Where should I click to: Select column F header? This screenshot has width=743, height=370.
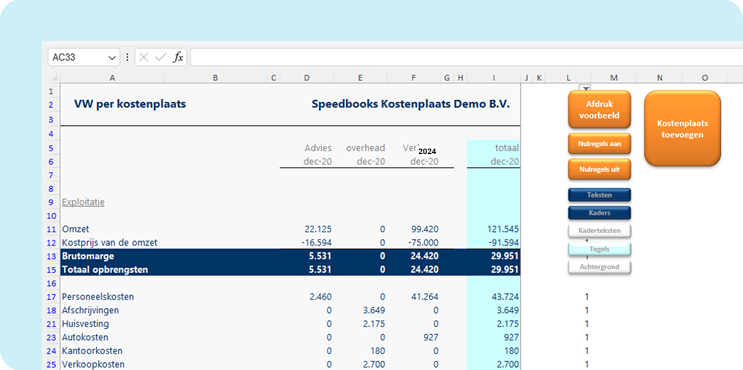coord(413,78)
